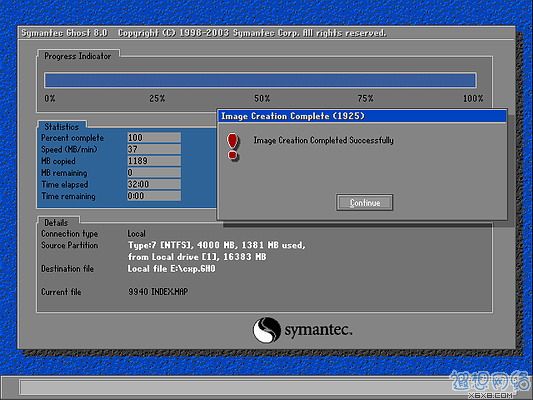Click the Current file label
This screenshot has width=533, height=400.
click(x=61, y=292)
